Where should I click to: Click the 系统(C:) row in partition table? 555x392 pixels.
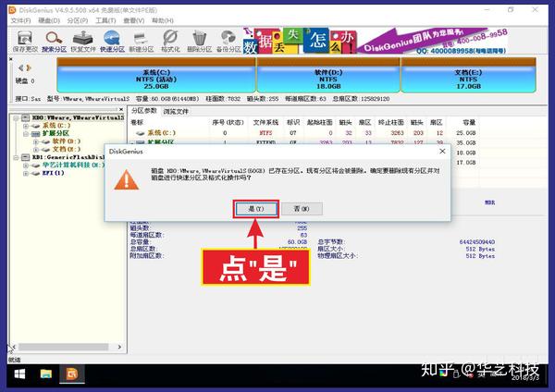(x=303, y=133)
